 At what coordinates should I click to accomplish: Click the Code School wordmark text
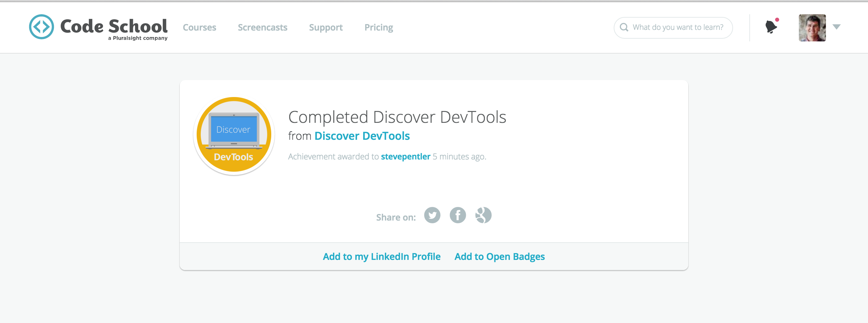pyautogui.click(x=114, y=26)
